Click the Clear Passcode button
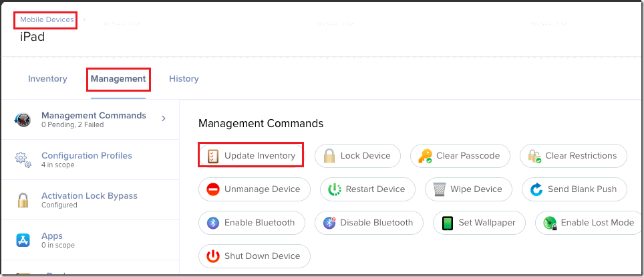Viewport: 644px width, 277px height. tap(460, 156)
